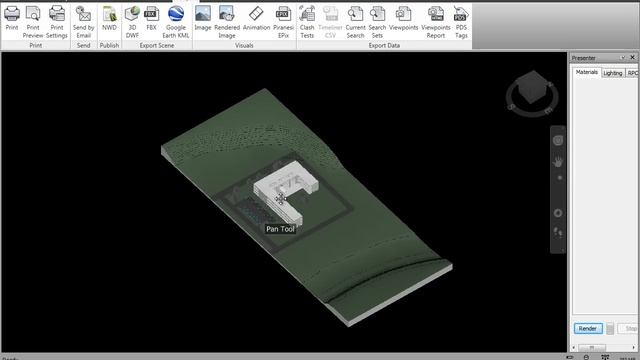
Task: Switch to the Lighting tab
Action: tap(613, 73)
